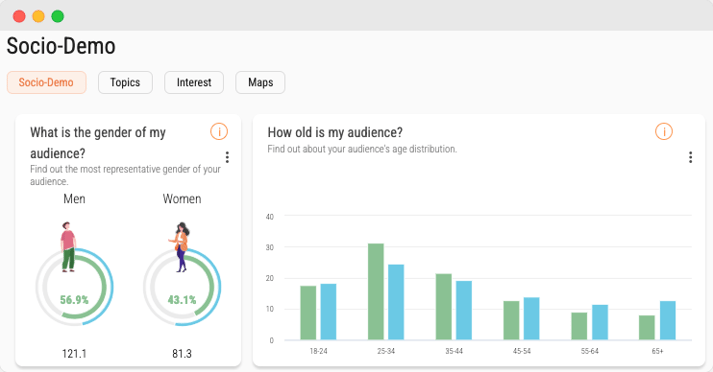The width and height of the screenshot is (713, 372).
Task: Click the green 65+ bar
Action: [647, 327]
